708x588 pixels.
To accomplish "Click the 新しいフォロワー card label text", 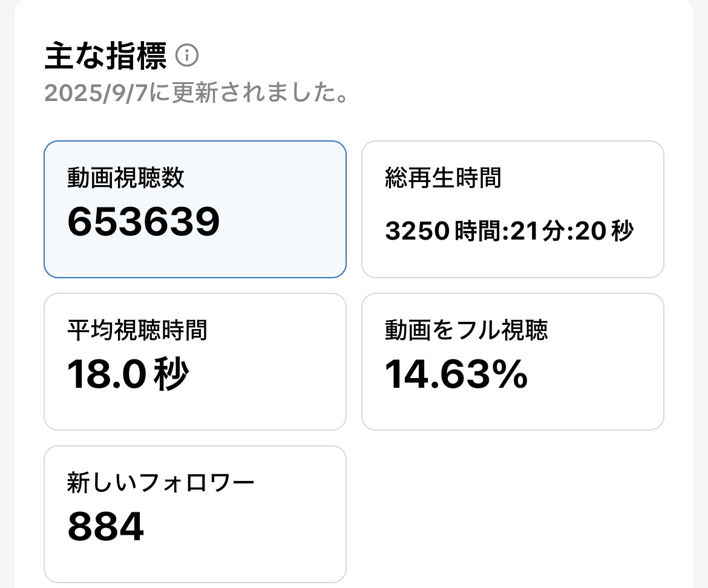I will 160,482.
